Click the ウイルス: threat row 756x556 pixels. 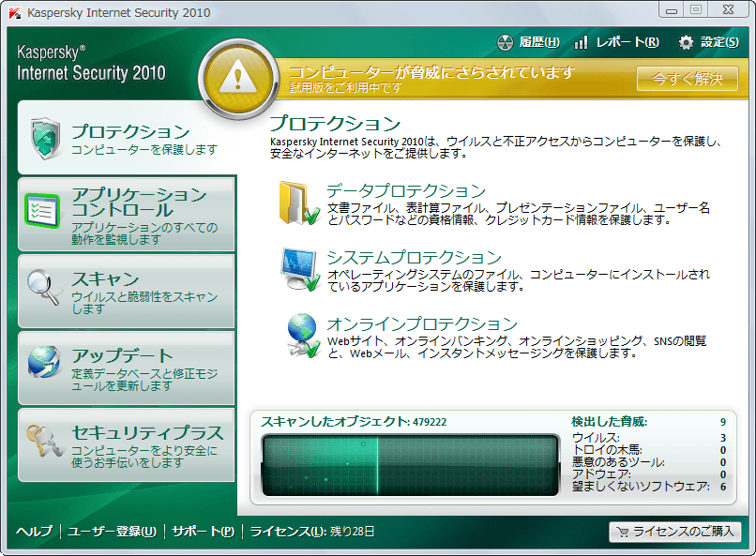click(x=649, y=438)
